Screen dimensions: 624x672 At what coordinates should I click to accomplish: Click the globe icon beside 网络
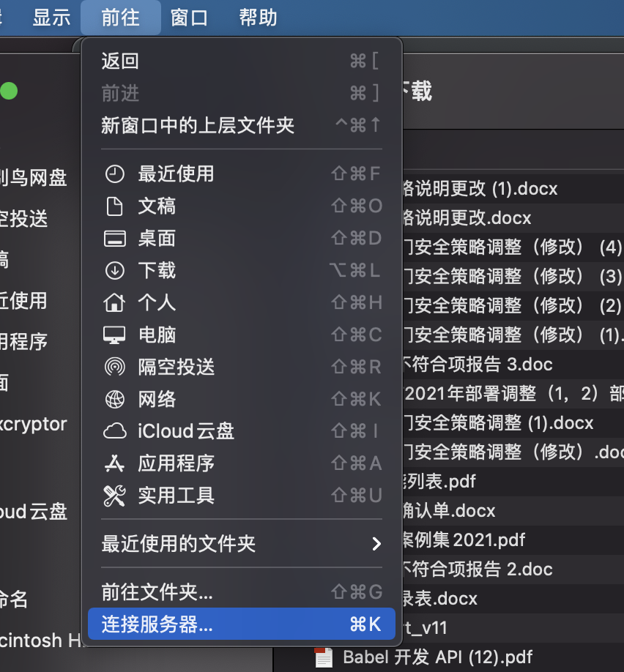(114, 399)
